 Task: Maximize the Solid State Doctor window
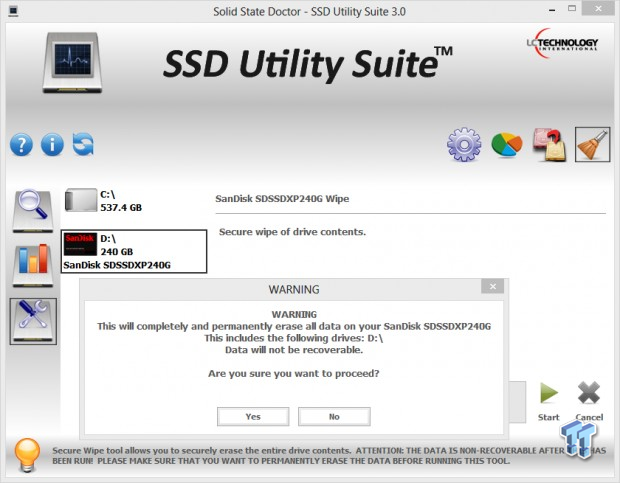[x=572, y=8]
